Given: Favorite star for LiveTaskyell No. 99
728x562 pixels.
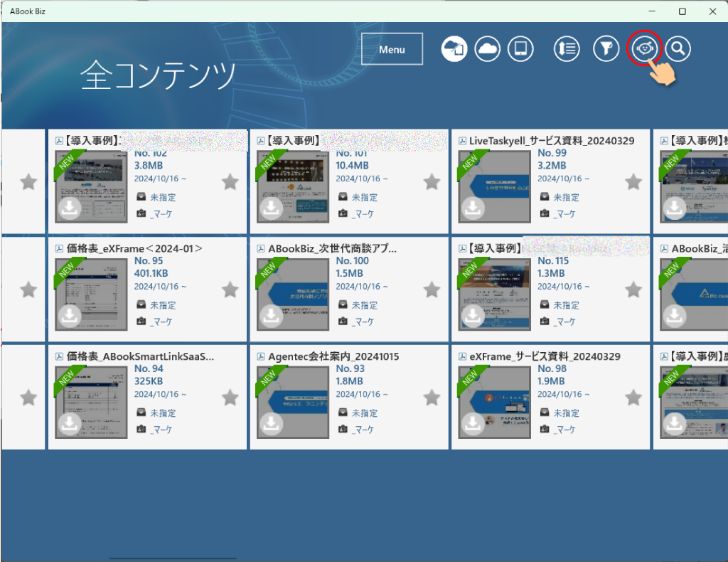Looking at the screenshot, I should pos(633,182).
